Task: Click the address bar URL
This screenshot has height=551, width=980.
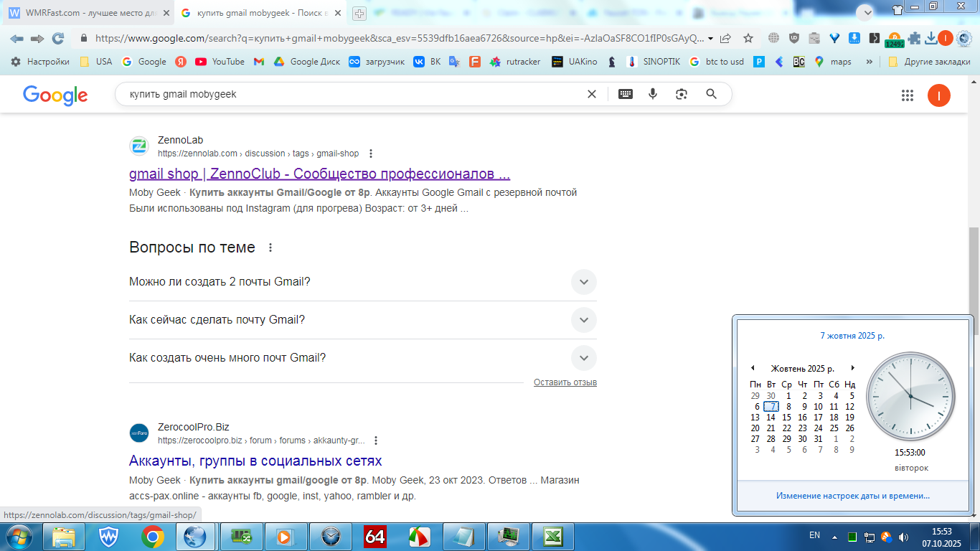Action: pos(400,39)
